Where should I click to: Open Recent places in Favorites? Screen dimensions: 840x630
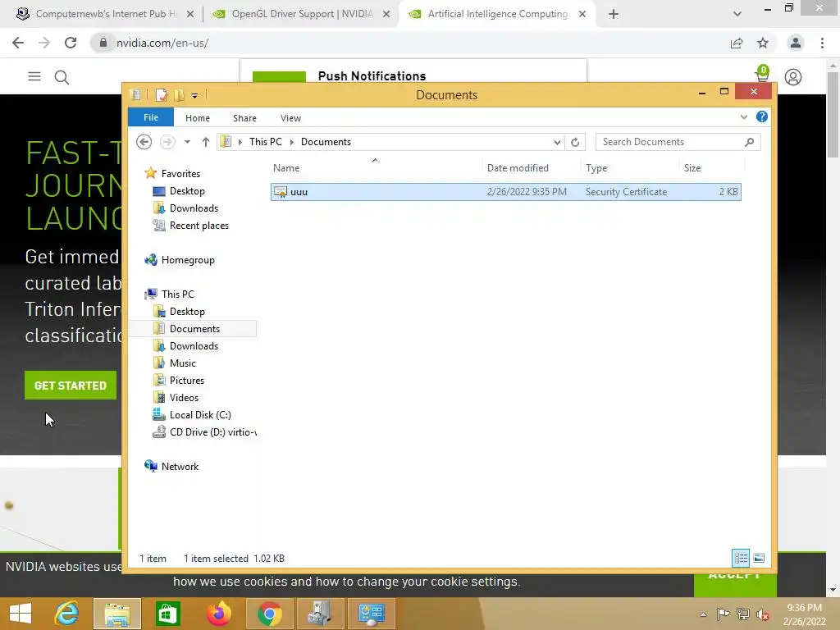(199, 226)
